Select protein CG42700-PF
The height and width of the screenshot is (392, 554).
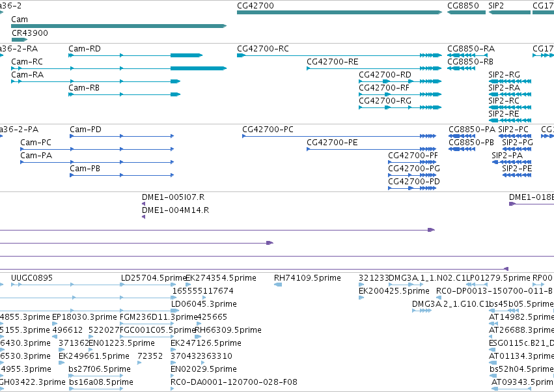click(412, 162)
